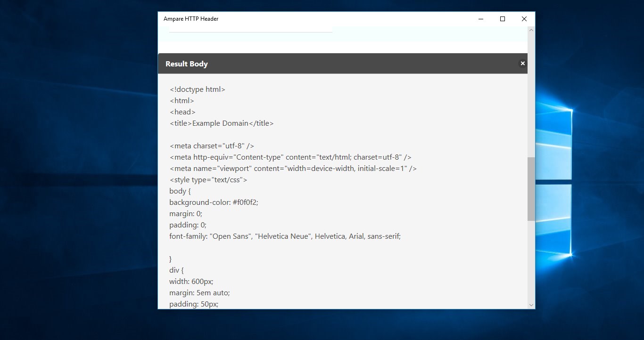The height and width of the screenshot is (340, 644).
Task: Click the meta charset utf-8 line
Action: [212, 146]
